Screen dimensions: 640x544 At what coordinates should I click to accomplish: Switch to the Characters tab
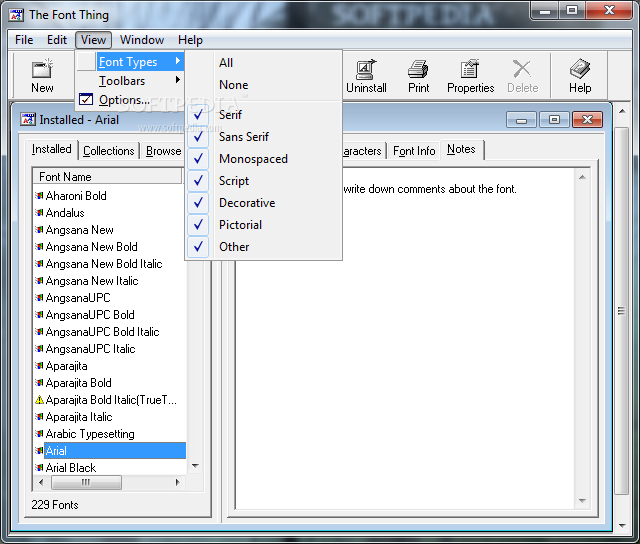(x=363, y=151)
